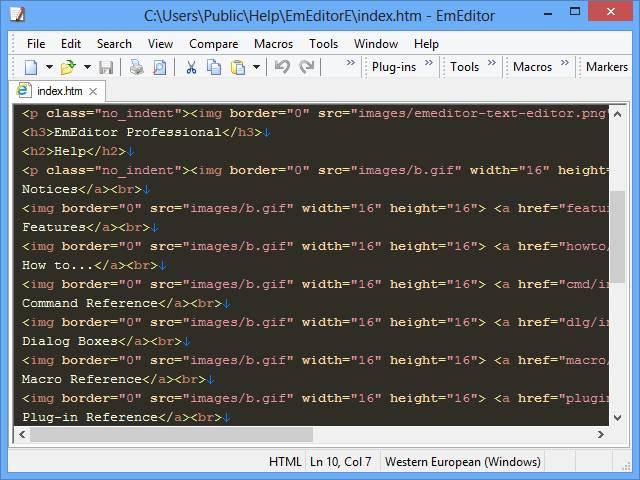The image size is (640, 480).
Task: Click the Plug-ins toolbar label
Action: click(394, 67)
